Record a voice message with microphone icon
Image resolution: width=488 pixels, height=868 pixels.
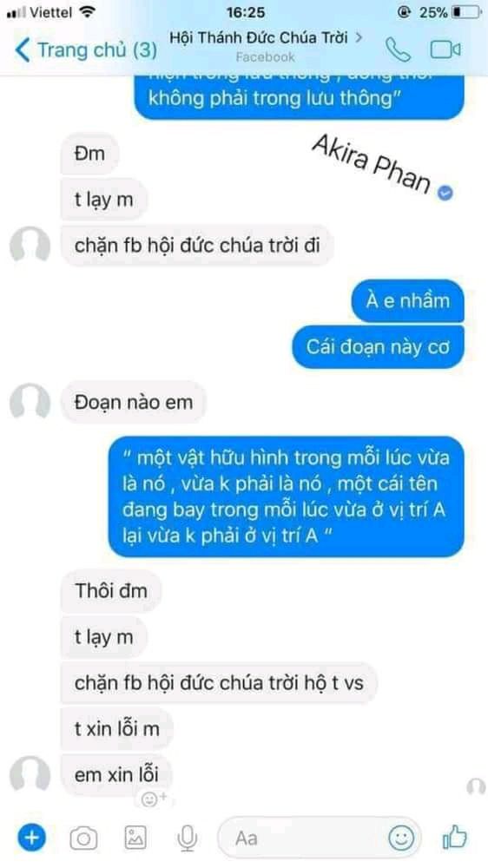pyautogui.click(x=188, y=838)
